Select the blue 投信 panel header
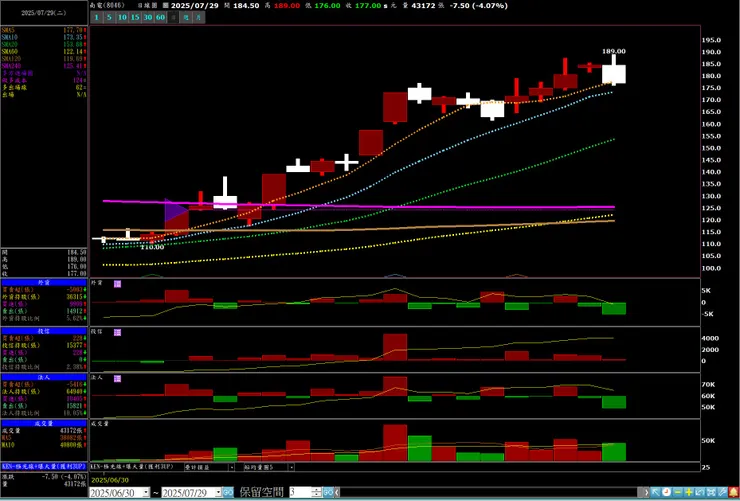The width and height of the screenshot is (740, 501). tap(44, 331)
